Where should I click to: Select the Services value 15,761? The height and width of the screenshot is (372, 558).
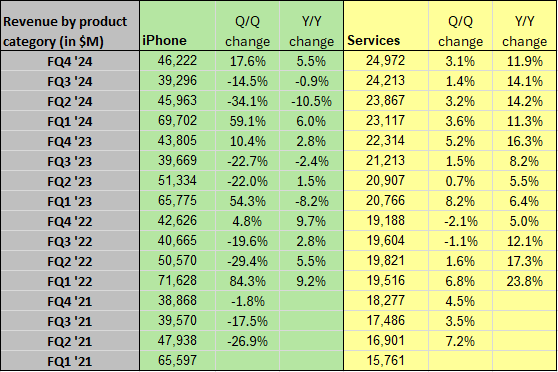386,361
